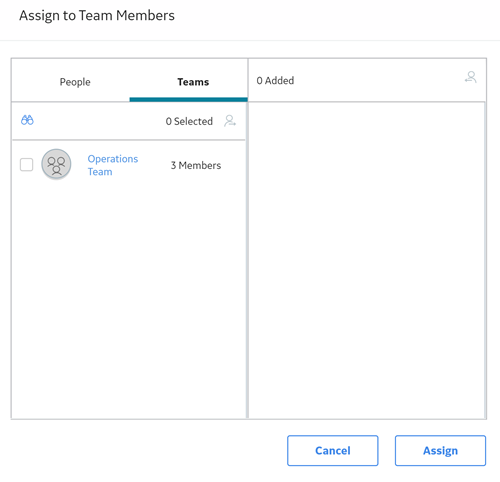Image resolution: width=500 pixels, height=482 pixels.
Task: Cancel the team member assignment
Action: click(333, 450)
